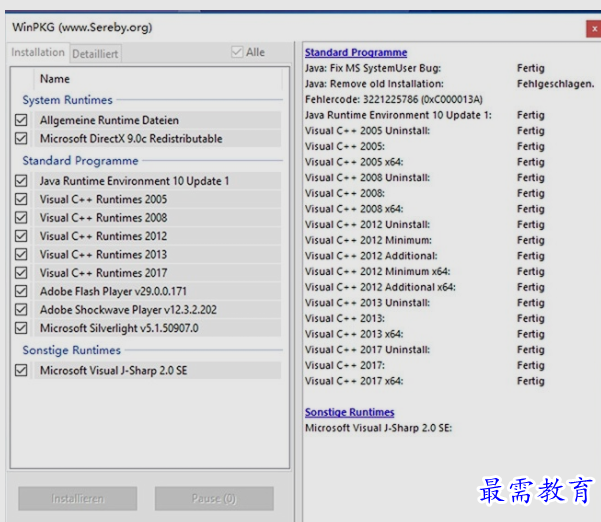Select the Visual C++ Runtimes 2013 row
This screenshot has height=522, width=601.
coord(158,254)
